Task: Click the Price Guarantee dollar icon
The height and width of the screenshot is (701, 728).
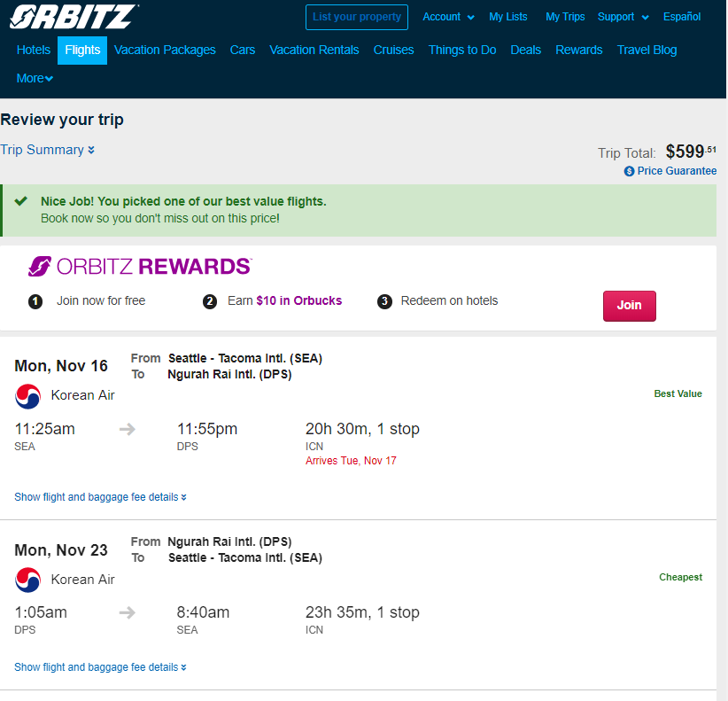Action: click(629, 171)
